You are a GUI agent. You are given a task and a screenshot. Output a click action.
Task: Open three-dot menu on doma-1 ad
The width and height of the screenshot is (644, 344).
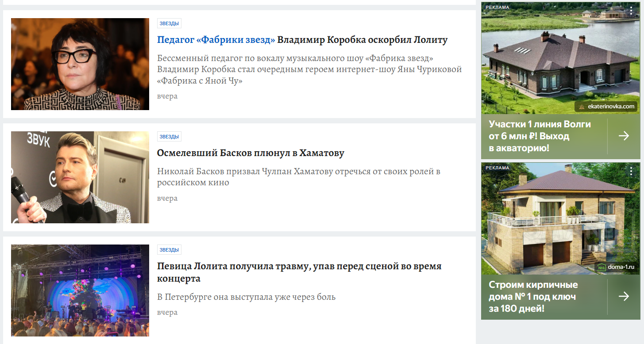click(631, 172)
